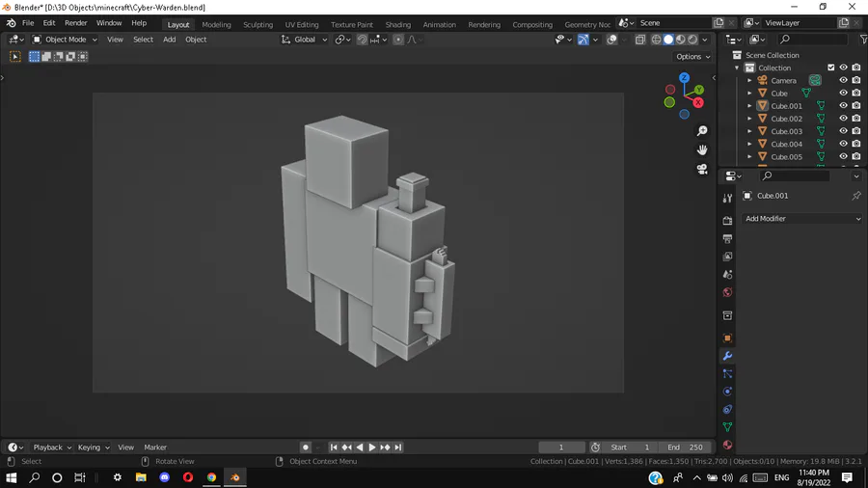Collapse the Collection tree in outliner
The image size is (868, 488).
pyautogui.click(x=737, y=68)
